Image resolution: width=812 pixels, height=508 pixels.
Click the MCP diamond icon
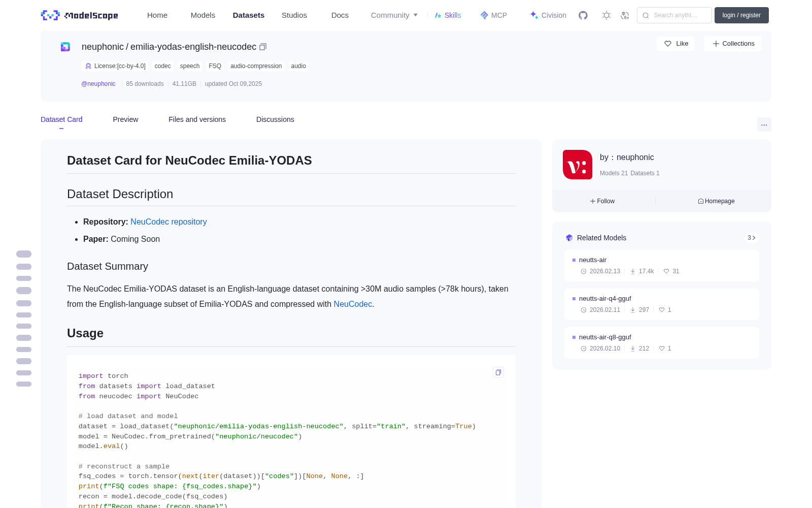(484, 15)
